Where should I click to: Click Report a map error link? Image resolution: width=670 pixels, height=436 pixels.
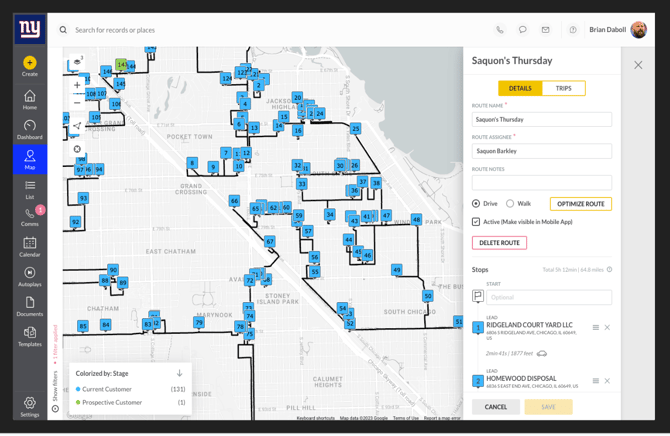tap(442, 418)
